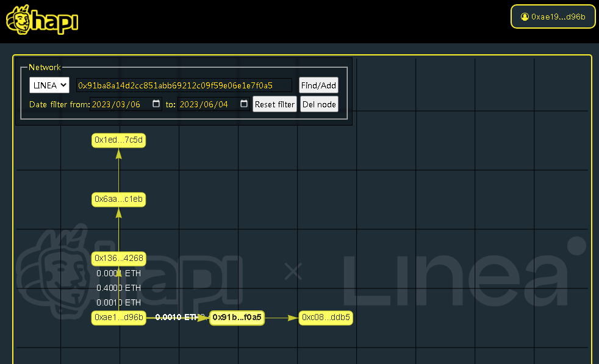Viewport: 599px width, 364px height.
Task: Focus the address input field
Action: tap(184, 85)
